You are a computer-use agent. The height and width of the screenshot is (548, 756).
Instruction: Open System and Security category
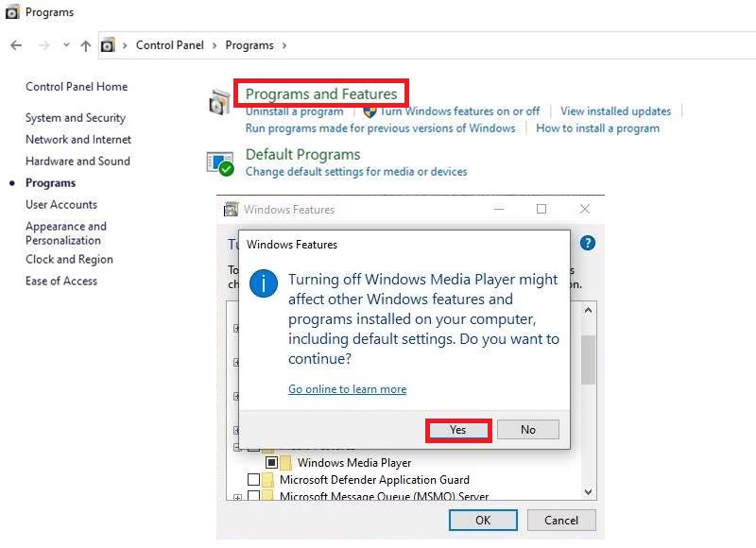(76, 118)
